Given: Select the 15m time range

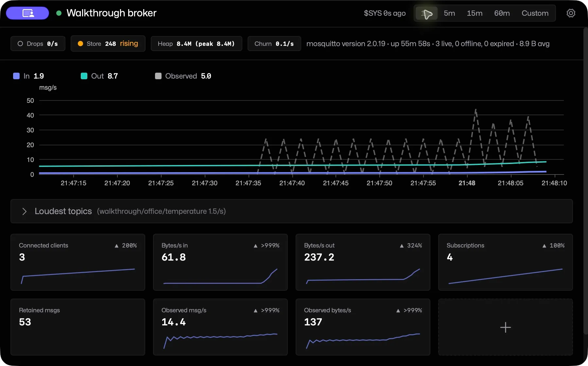Looking at the screenshot, I should coord(475,13).
